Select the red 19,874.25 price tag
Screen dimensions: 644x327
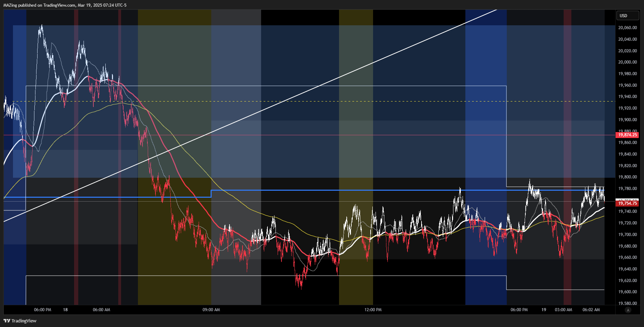(x=627, y=135)
